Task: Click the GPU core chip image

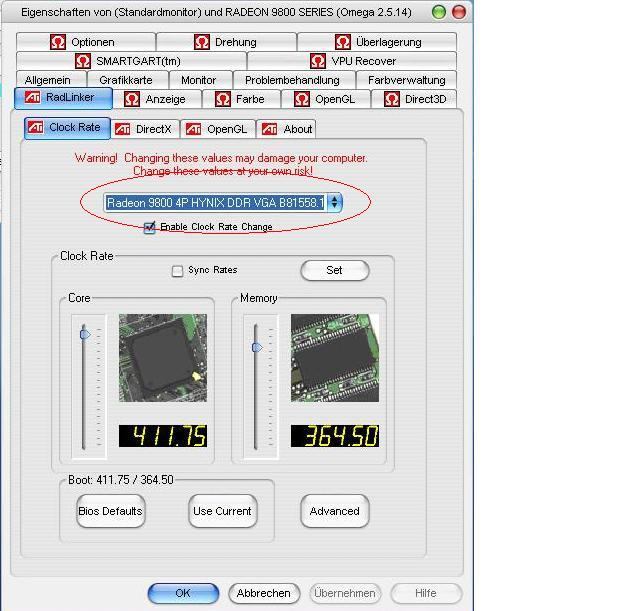Action: (x=163, y=358)
